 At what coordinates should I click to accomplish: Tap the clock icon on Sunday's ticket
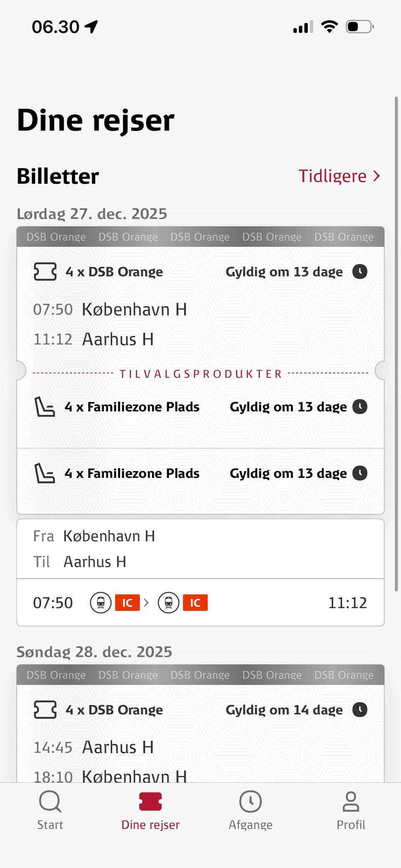pyautogui.click(x=360, y=710)
